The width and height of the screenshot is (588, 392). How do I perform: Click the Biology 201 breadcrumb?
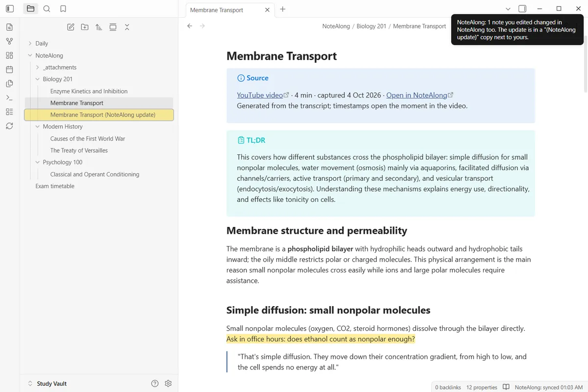[371, 26]
